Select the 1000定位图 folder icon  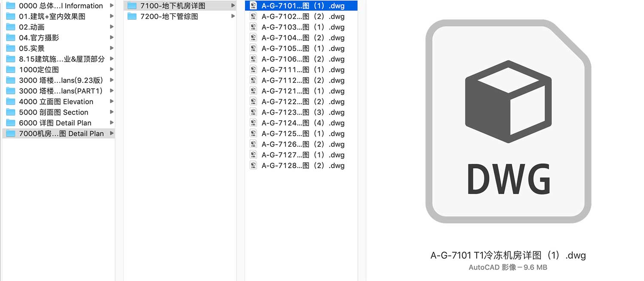point(11,69)
